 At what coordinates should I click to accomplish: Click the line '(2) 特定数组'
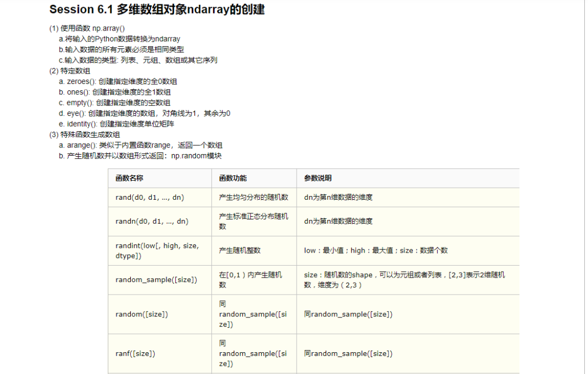tap(70, 71)
